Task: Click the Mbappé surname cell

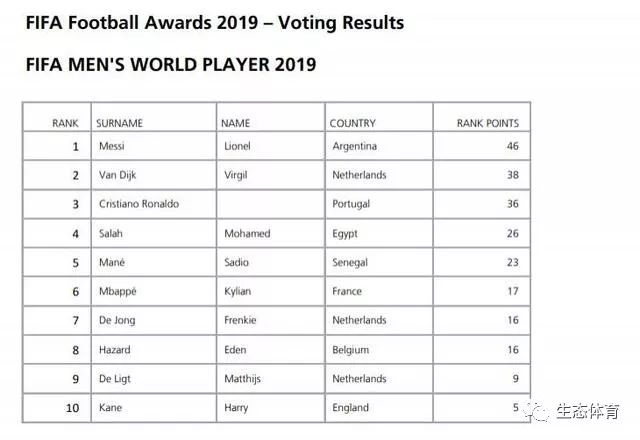Action: tap(154, 291)
